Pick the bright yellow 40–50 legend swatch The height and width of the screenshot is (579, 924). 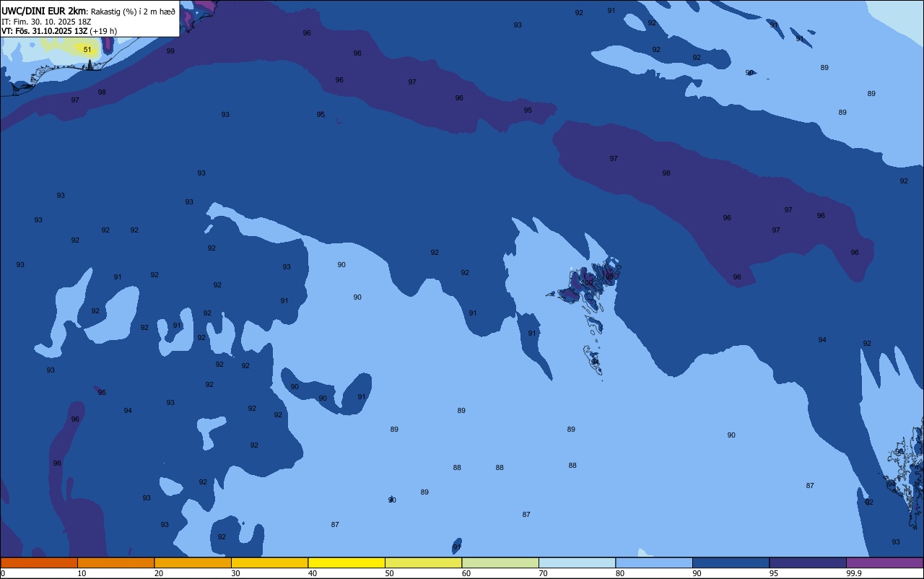point(346,562)
